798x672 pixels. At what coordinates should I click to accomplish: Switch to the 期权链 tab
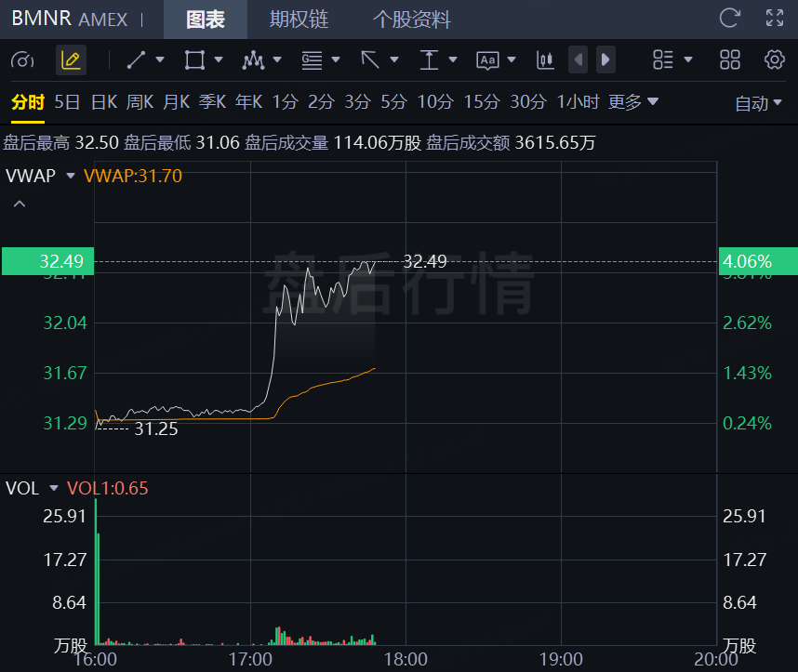pos(299,20)
